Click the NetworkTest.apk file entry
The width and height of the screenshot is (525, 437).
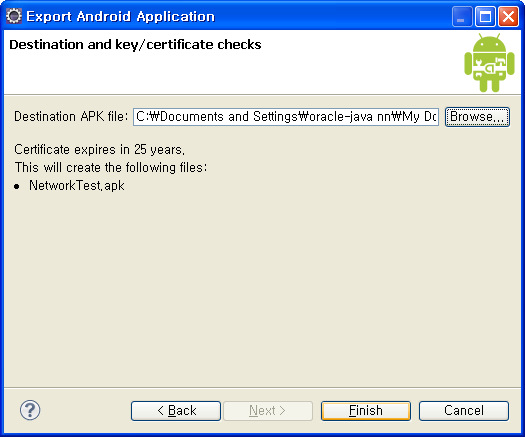pos(77,186)
